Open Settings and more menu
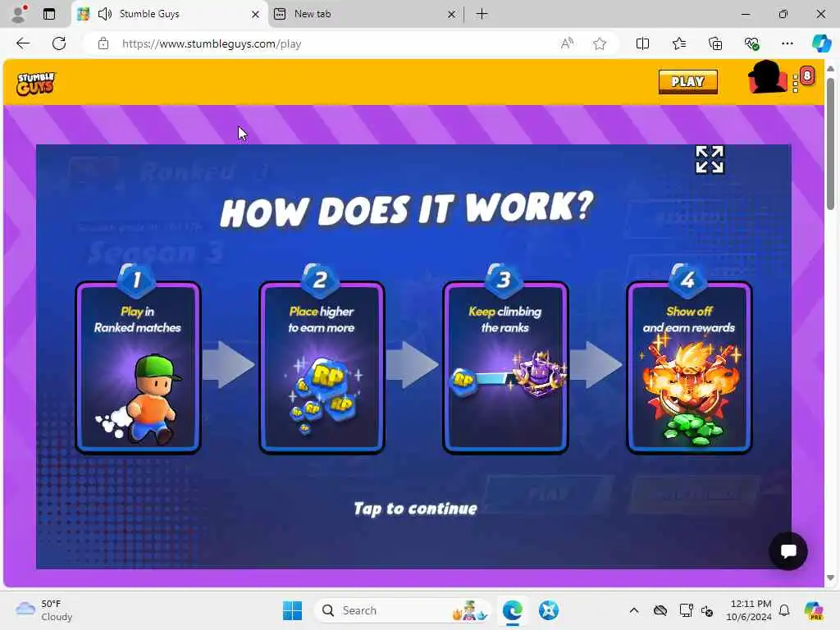 (787, 44)
